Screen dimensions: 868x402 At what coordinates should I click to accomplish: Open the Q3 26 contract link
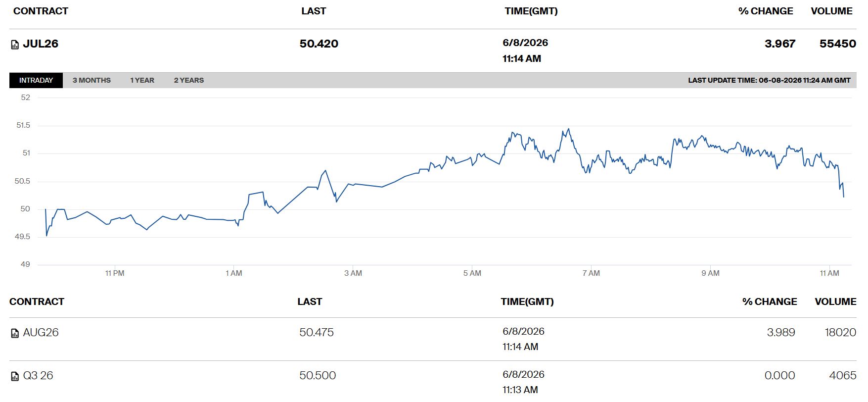38,375
